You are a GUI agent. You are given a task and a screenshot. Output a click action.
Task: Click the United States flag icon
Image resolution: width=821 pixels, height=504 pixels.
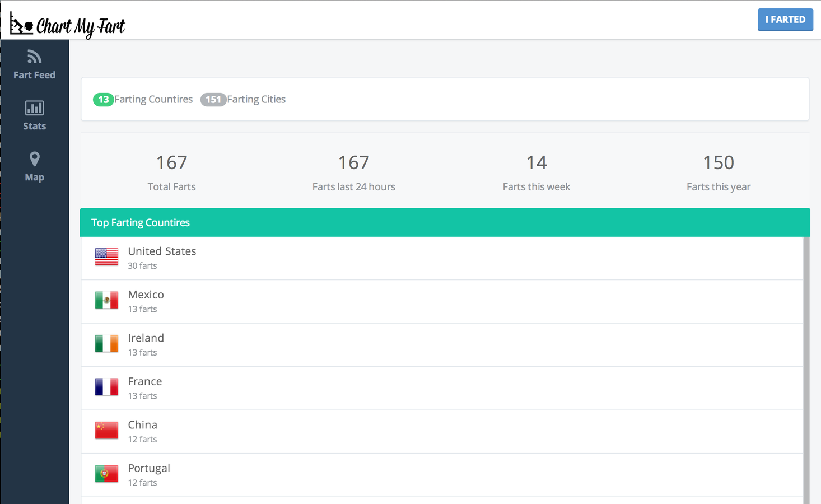click(x=106, y=257)
